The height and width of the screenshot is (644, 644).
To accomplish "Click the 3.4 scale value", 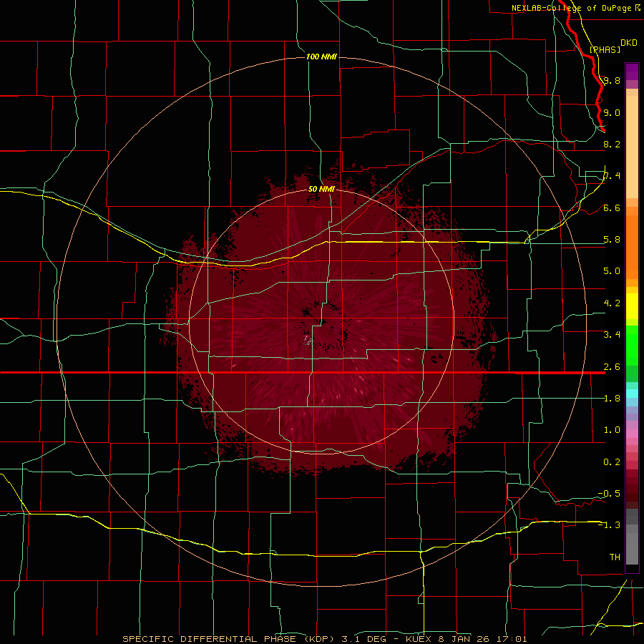I will point(612,334).
